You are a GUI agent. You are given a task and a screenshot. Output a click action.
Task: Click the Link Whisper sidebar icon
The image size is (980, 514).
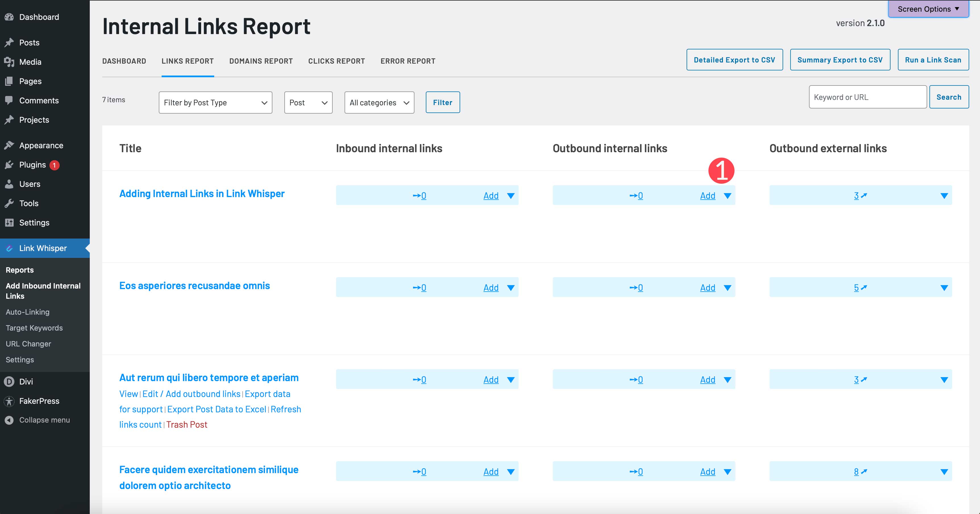[9, 248]
